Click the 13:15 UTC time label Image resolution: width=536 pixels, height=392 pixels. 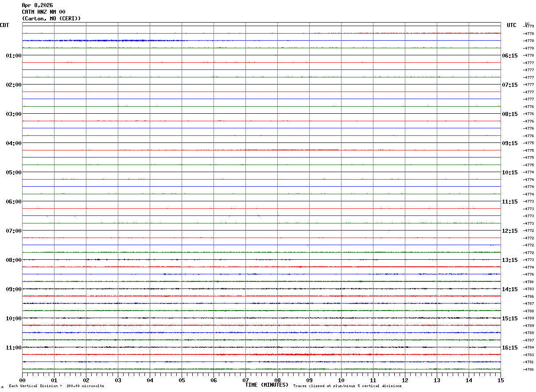pyautogui.click(x=510, y=260)
